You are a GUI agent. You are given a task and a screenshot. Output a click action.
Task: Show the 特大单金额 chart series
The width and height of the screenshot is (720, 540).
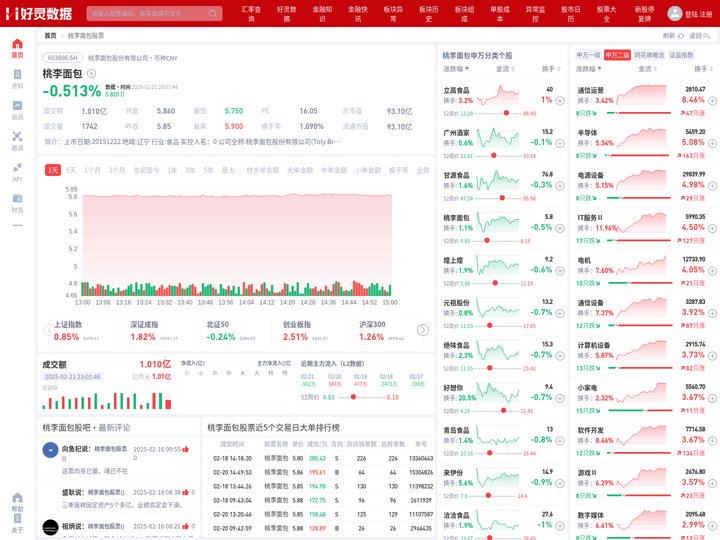[x=263, y=170]
